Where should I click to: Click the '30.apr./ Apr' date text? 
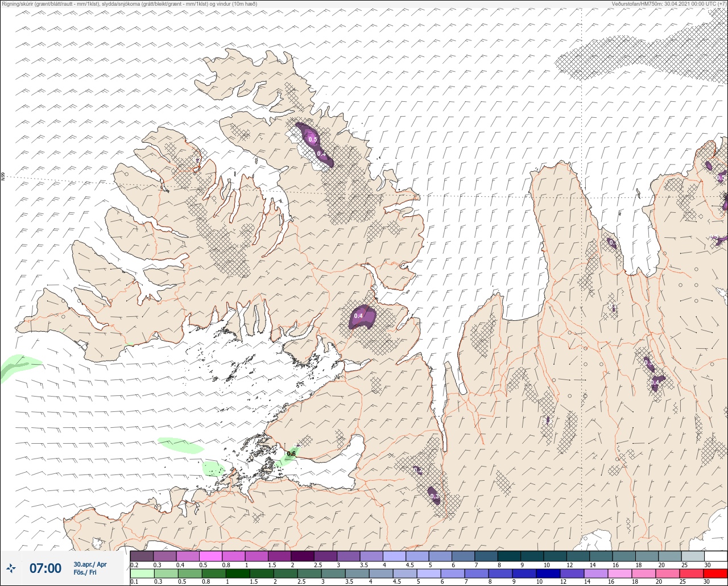tap(90, 564)
